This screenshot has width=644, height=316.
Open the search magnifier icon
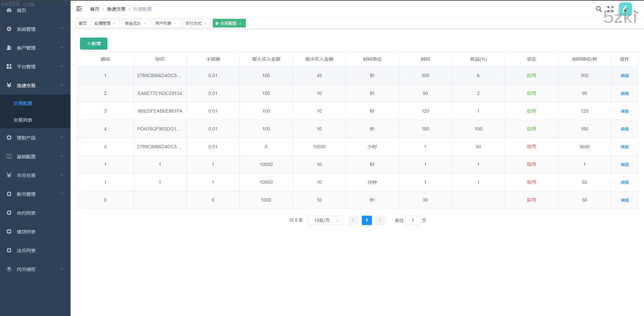click(599, 9)
